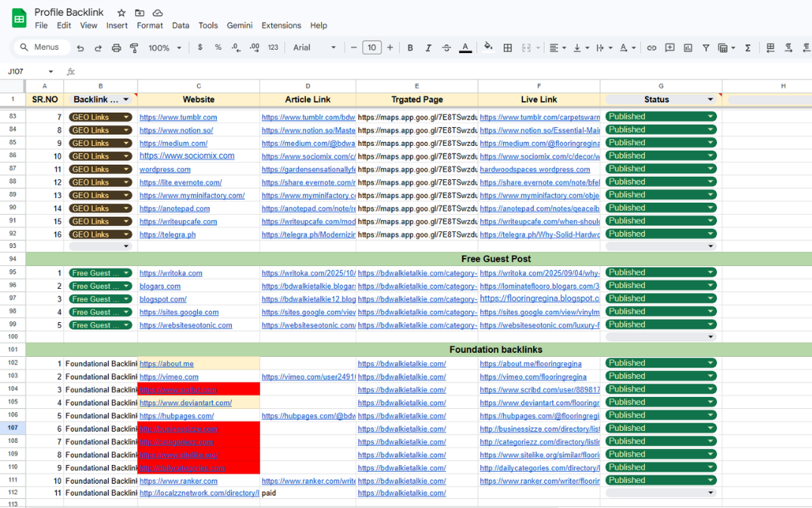Star the Profile Backlink document
This screenshot has height=508, width=812.
click(x=122, y=13)
